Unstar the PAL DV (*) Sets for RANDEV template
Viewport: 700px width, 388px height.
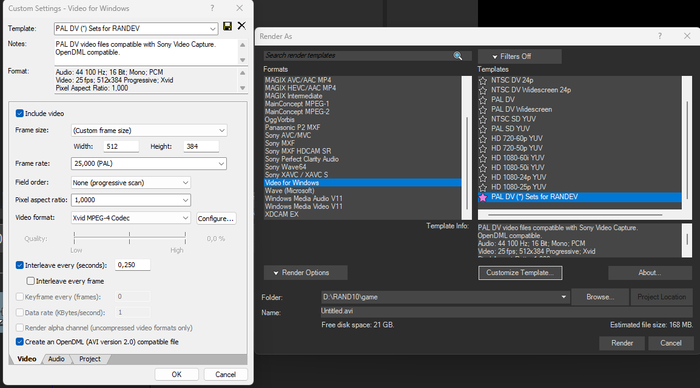pos(483,197)
